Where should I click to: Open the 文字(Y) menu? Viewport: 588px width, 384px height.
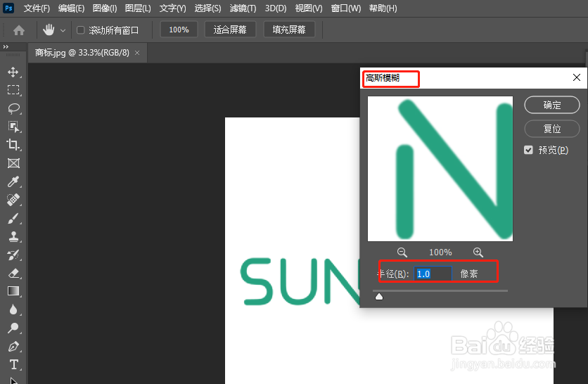point(172,8)
